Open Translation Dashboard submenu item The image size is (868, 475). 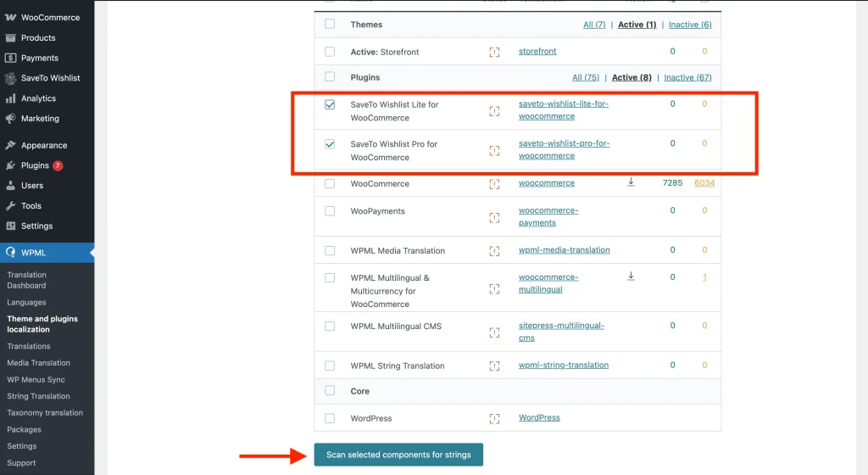(x=26, y=280)
